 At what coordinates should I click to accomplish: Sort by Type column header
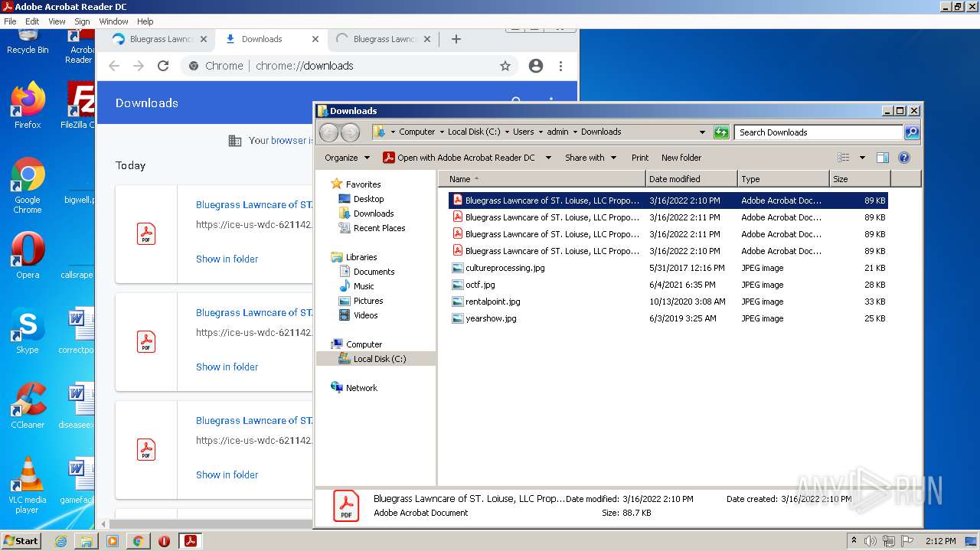(783, 179)
